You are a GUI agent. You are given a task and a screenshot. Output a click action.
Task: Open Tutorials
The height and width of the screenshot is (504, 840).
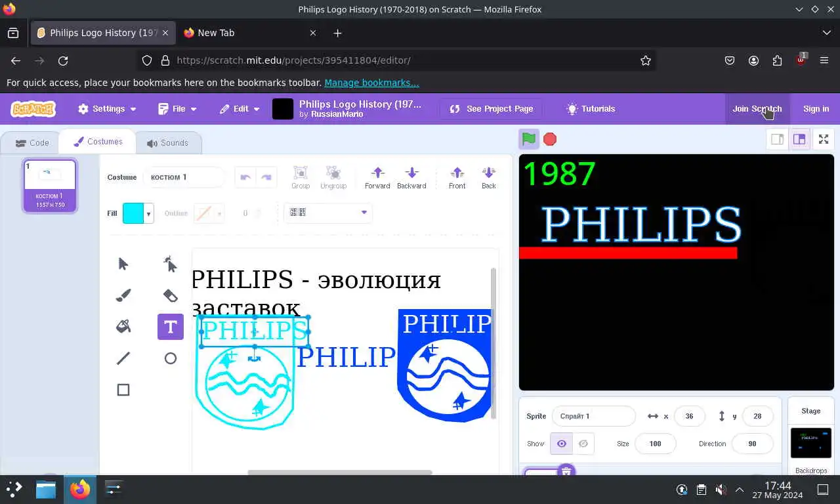[x=591, y=109]
